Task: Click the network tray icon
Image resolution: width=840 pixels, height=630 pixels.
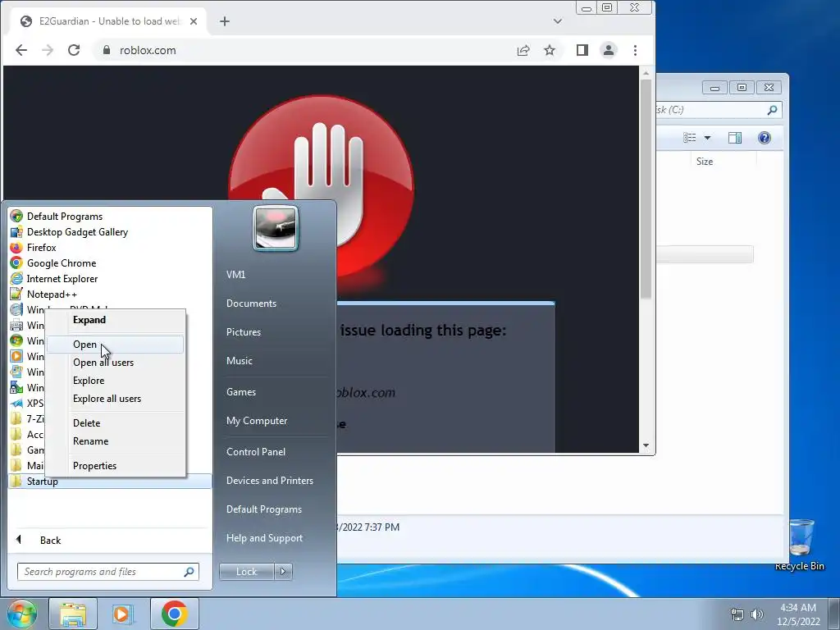Action: point(737,614)
